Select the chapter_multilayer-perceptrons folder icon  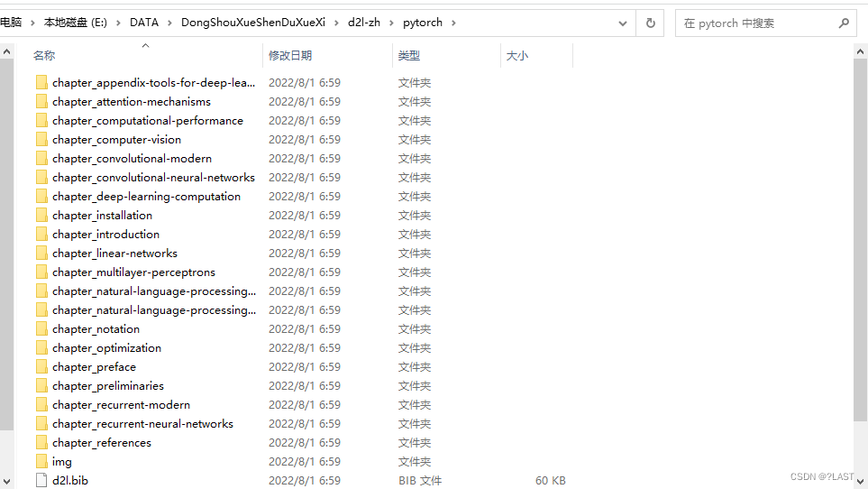point(41,272)
